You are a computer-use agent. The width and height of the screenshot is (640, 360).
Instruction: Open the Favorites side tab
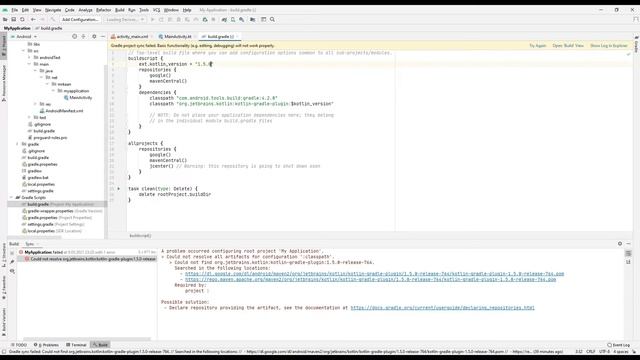tap(4, 287)
